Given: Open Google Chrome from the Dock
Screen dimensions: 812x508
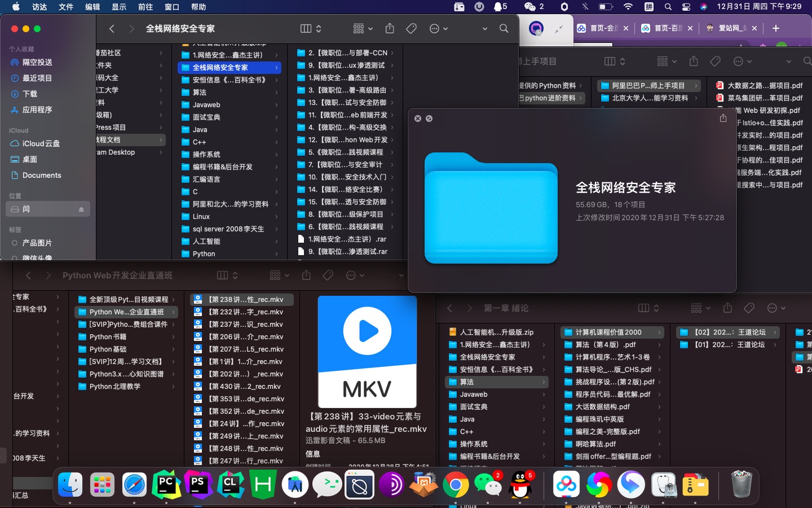Looking at the screenshot, I should 456,484.
